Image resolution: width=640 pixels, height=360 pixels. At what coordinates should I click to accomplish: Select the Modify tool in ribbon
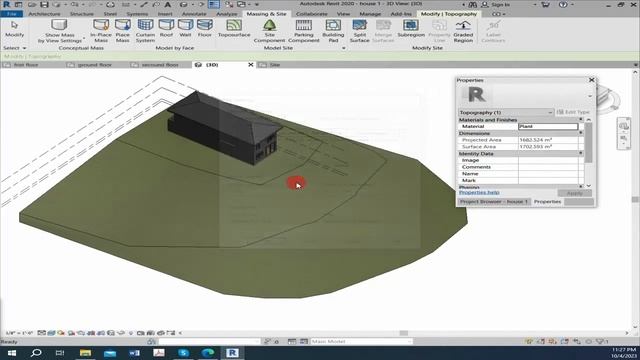(14, 29)
